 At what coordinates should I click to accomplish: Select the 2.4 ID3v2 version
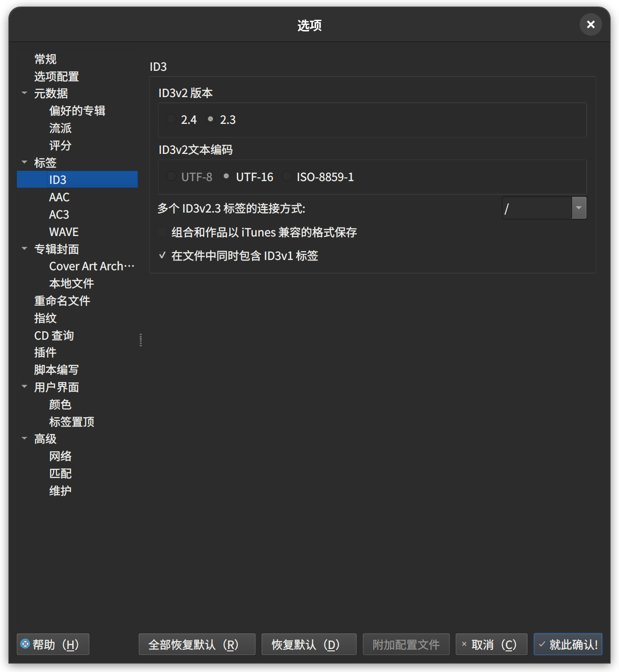point(171,119)
